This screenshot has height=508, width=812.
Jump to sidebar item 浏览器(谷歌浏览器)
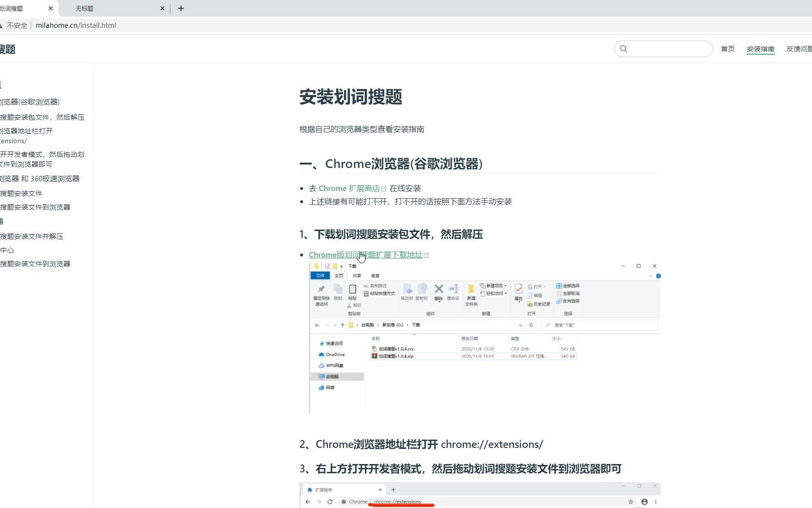[x=30, y=102]
